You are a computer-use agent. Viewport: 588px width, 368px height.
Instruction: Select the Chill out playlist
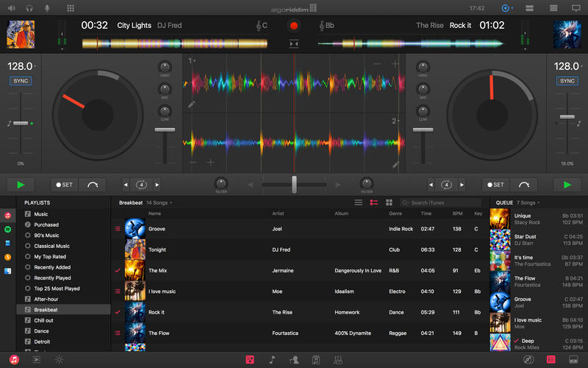[44, 320]
